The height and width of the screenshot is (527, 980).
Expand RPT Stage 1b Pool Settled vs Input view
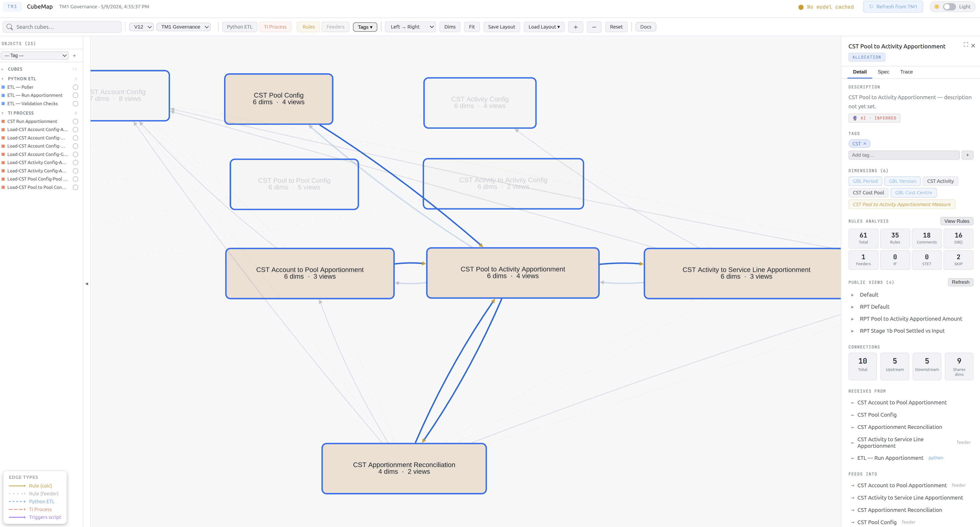tap(853, 331)
